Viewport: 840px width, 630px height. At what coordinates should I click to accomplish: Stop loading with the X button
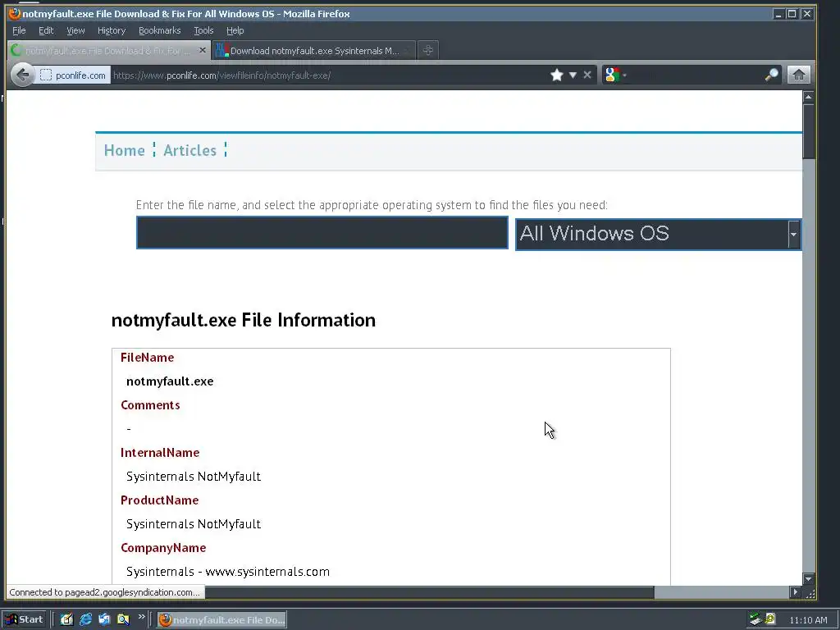click(587, 75)
